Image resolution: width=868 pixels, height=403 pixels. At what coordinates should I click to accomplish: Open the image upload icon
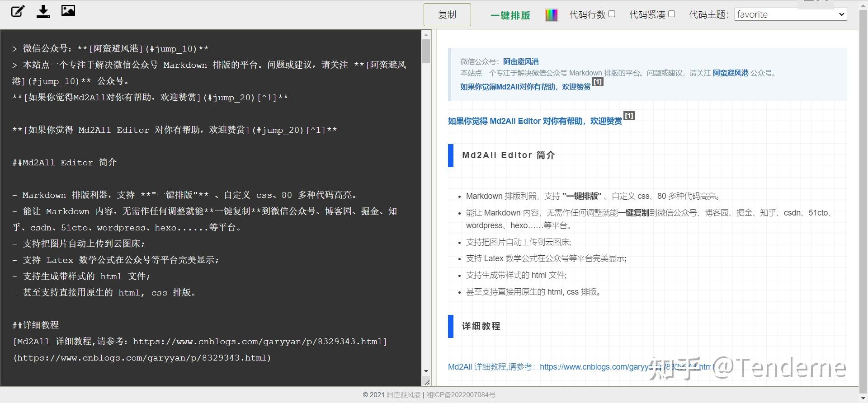click(x=68, y=11)
